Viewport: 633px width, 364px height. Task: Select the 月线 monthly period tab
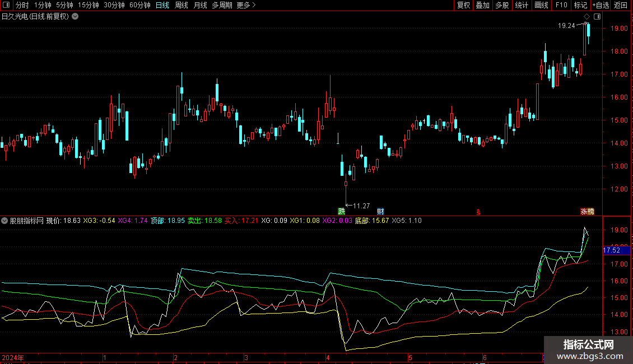click(200, 5)
